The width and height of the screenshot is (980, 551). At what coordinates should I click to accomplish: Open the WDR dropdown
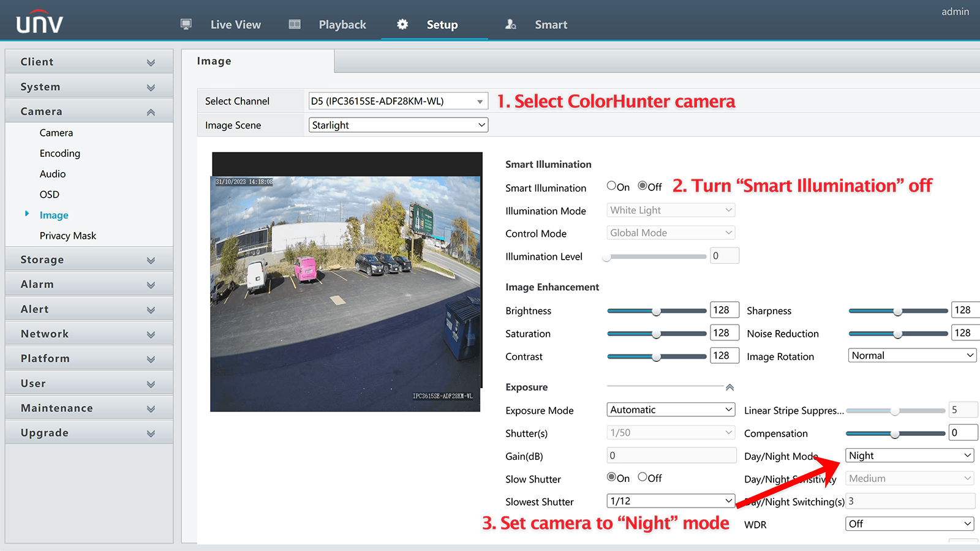pos(910,524)
